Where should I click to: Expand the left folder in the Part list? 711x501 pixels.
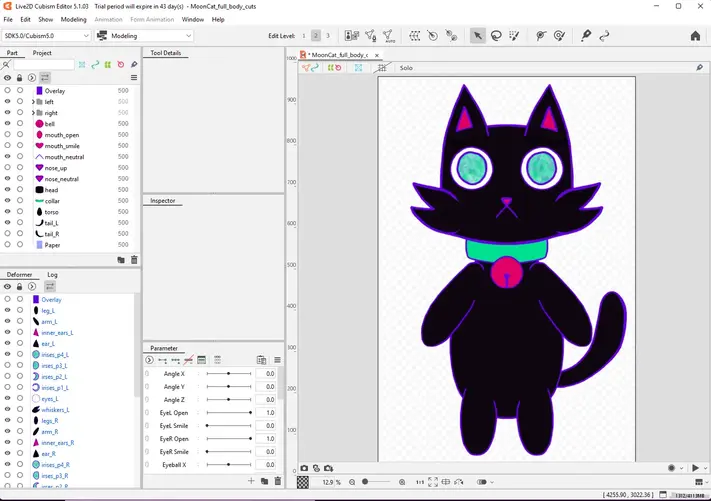(33, 102)
